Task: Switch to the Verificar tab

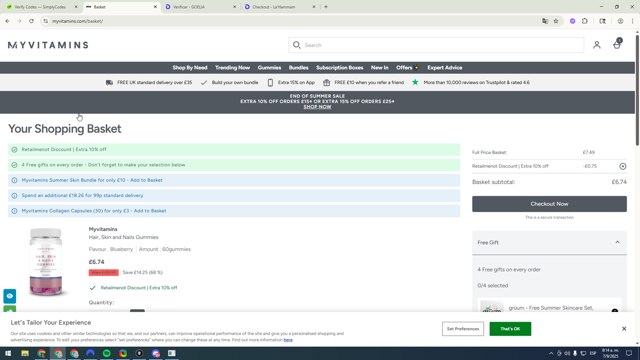Action: (x=200, y=7)
